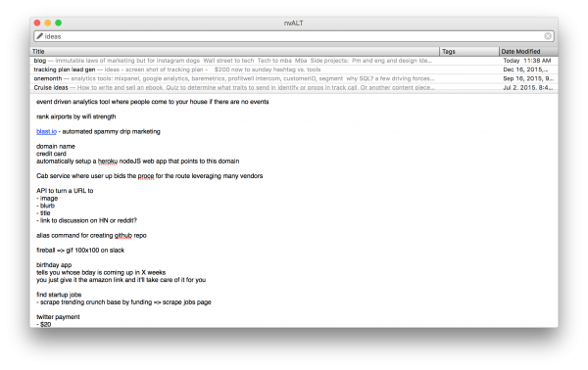588x370 pixels.
Task: Click the divider between note list and editor
Action: click(x=294, y=93)
